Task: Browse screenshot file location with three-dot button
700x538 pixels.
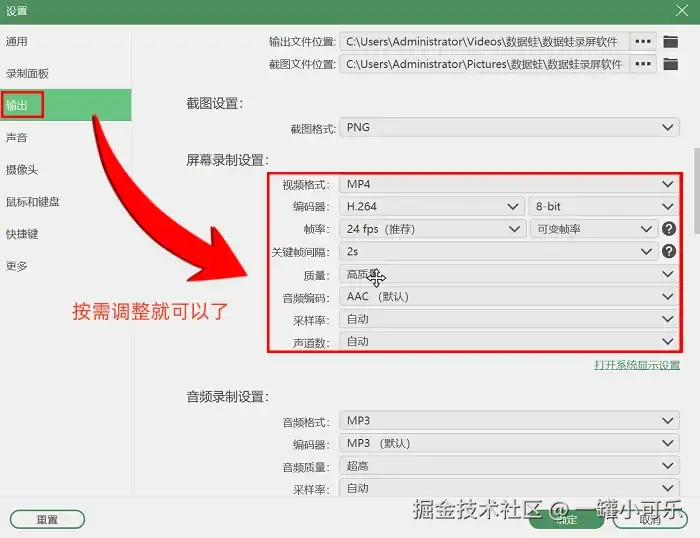Action: coord(642,64)
